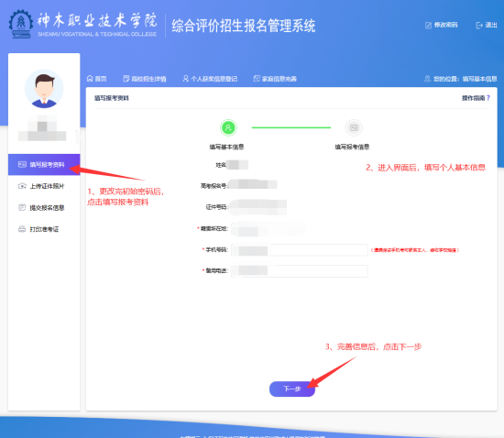This screenshot has width=504, height=438.
Task: Open the 首页 home icon
Action: pos(90,79)
